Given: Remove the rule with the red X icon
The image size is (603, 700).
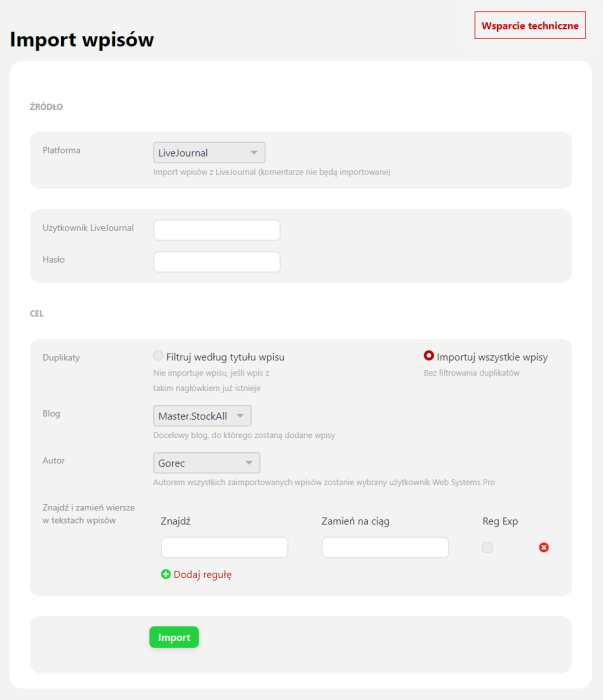Looking at the screenshot, I should 544,547.
